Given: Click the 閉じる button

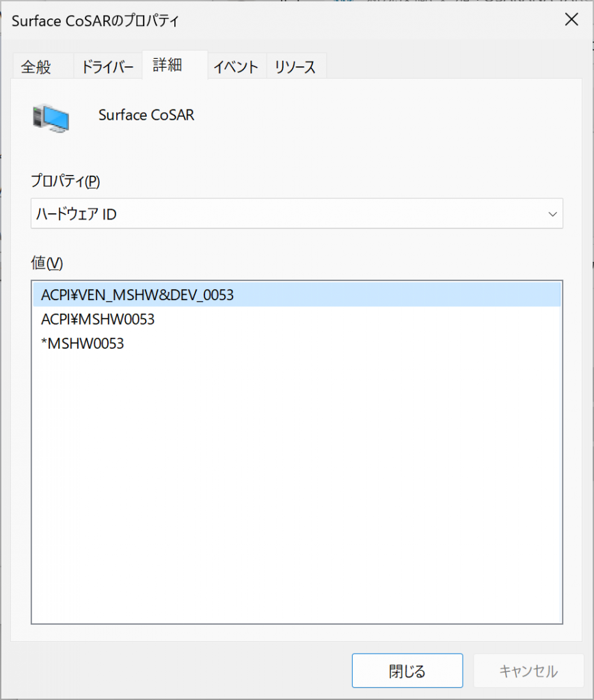Looking at the screenshot, I should point(407,671).
